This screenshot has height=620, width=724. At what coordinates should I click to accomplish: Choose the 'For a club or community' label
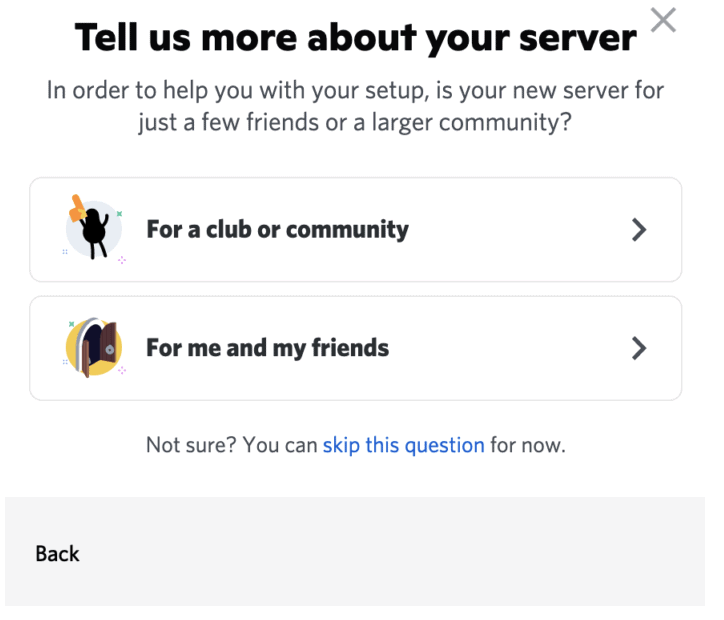pyautogui.click(x=277, y=230)
